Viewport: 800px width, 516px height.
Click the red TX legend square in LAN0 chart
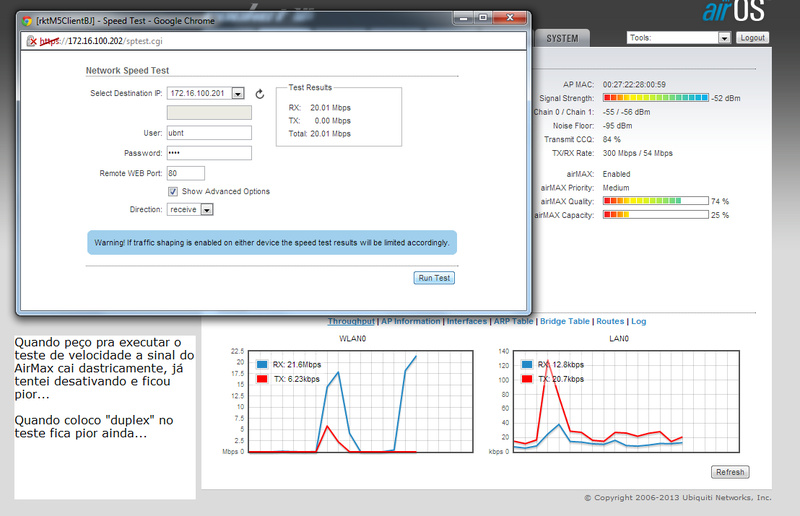(527, 379)
